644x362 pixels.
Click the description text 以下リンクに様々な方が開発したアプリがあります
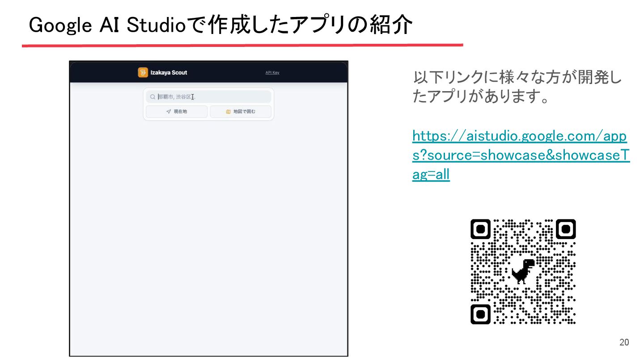pyautogui.click(x=517, y=87)
